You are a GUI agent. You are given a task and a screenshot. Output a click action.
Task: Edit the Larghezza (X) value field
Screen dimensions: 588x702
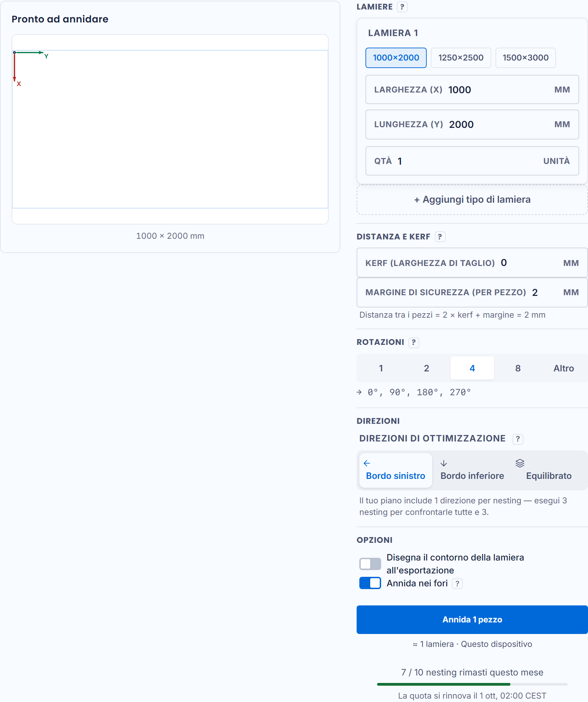(472, 90)
